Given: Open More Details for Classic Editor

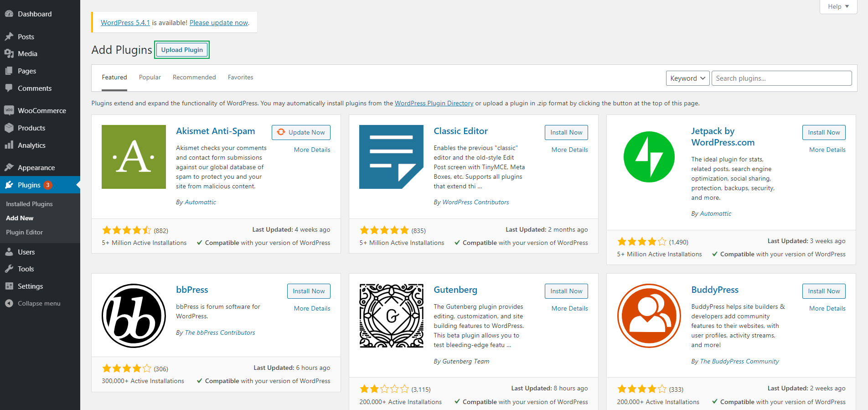Looking at the screenshot, I should 569,150.
